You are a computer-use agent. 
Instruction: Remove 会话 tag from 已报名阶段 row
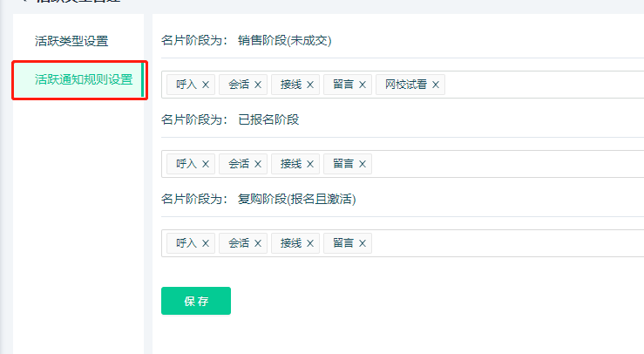tap(258, 164)
